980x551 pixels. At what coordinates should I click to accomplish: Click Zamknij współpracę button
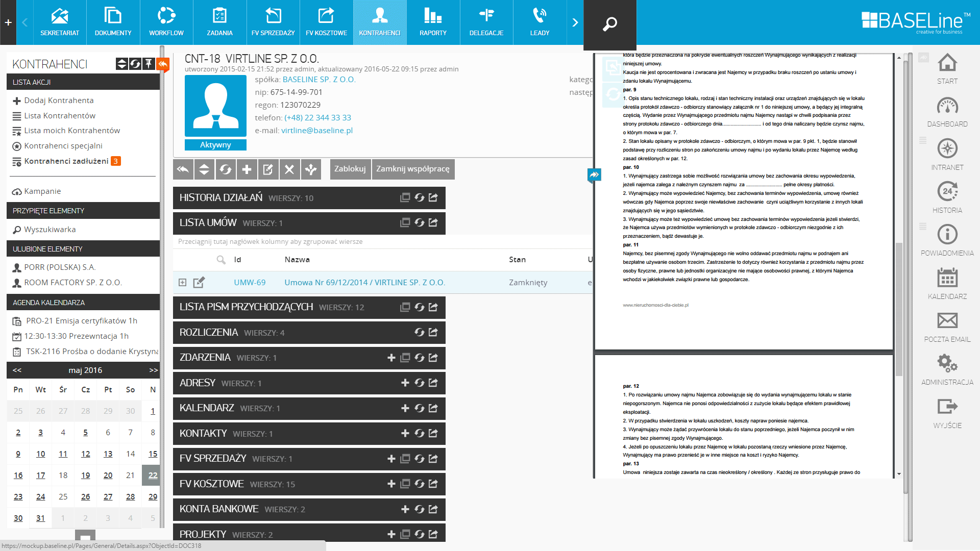click(x=413, y=169)
